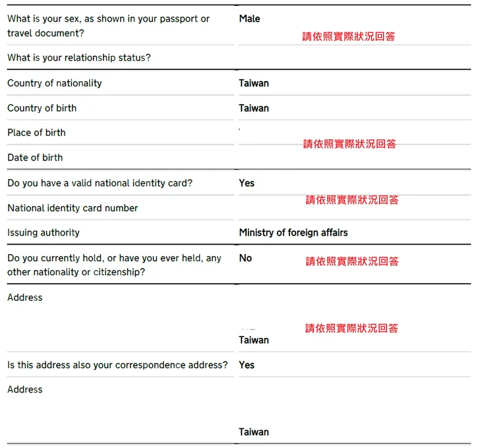Click the red Chinese note beside "Male"
Image resolution: width=488 pixels, height=448 pixels.
pyautogui.click(x=348, y=37)
